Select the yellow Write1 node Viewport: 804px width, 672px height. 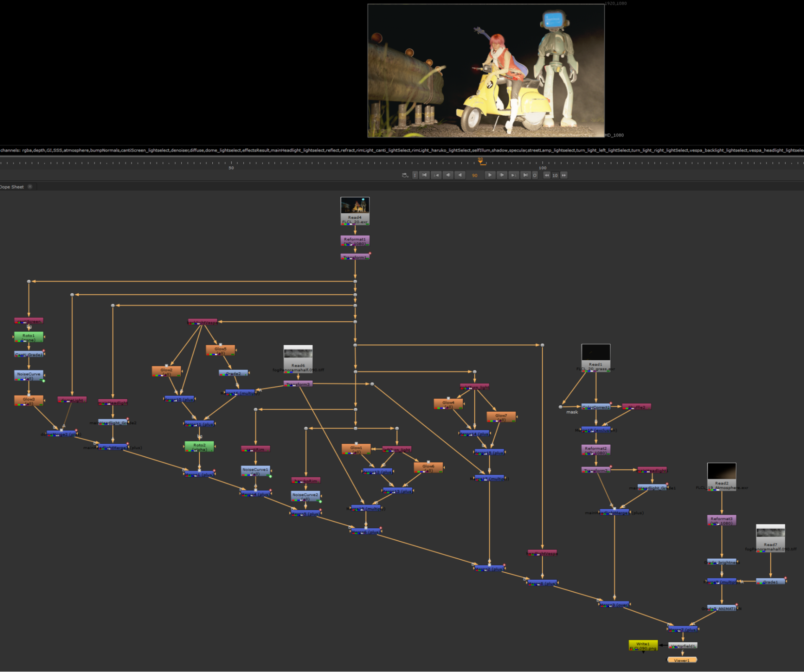(x=643, y=646)
